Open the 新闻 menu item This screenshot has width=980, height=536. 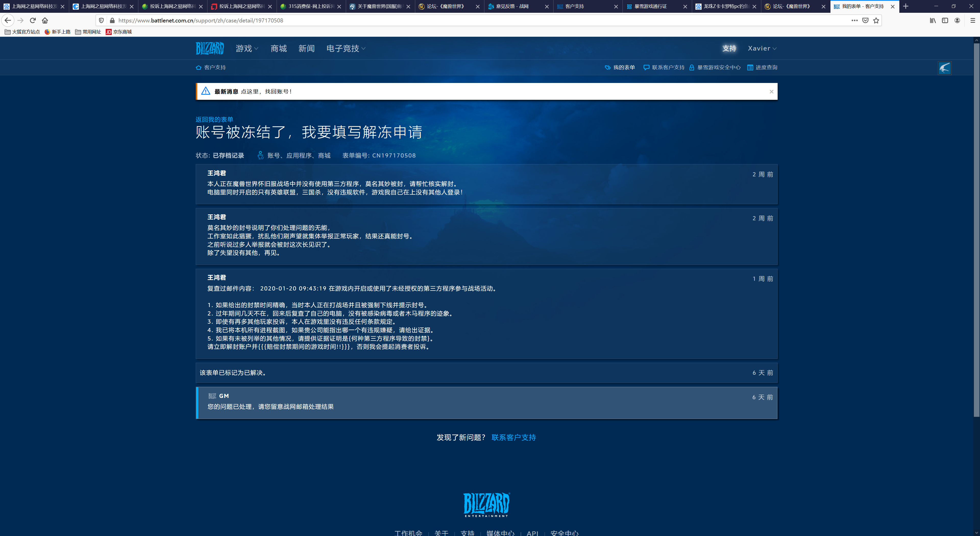(x=306, y=48)
